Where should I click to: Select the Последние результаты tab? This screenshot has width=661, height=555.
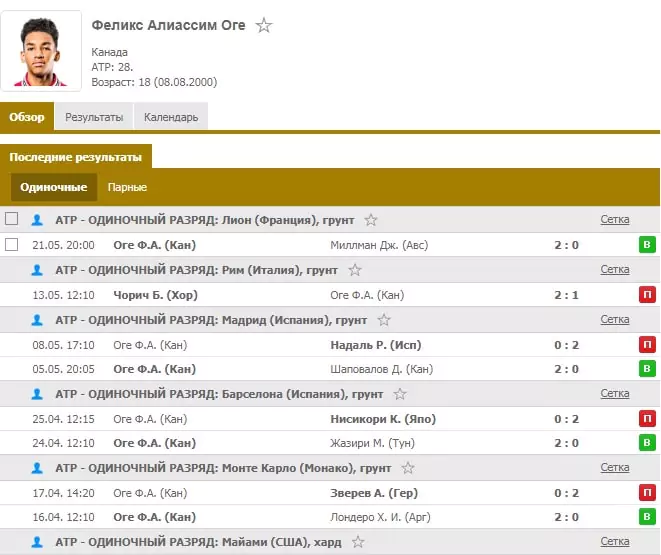(x=75, y=157)
